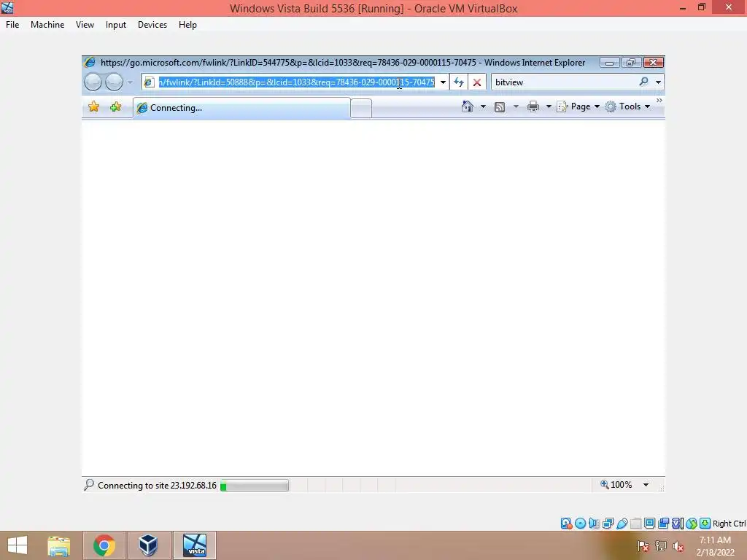747x560 pixels.
Task: Expand the Print dropdown arrow
Action: coord(548,106)
